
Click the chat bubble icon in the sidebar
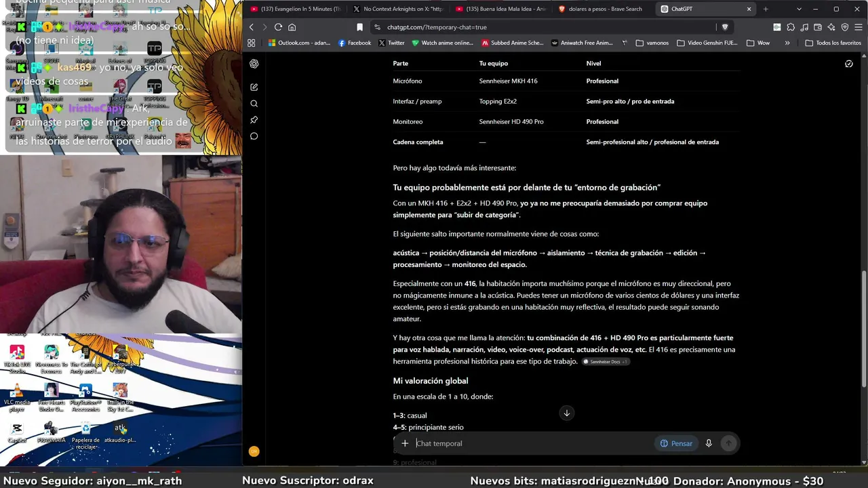(254, 136)
